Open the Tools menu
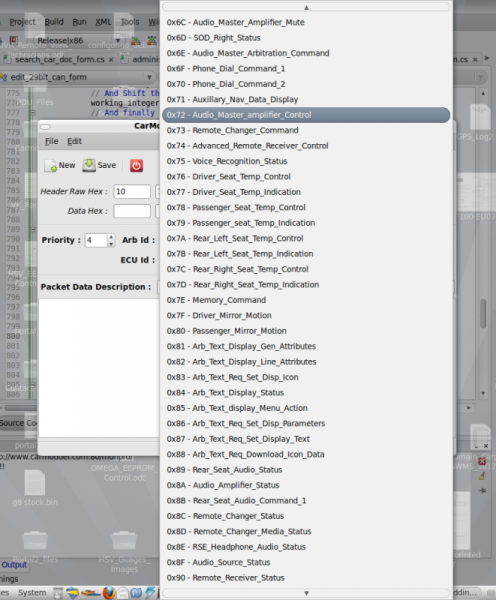Screen dimensions: 496x600 click(130, 22)
